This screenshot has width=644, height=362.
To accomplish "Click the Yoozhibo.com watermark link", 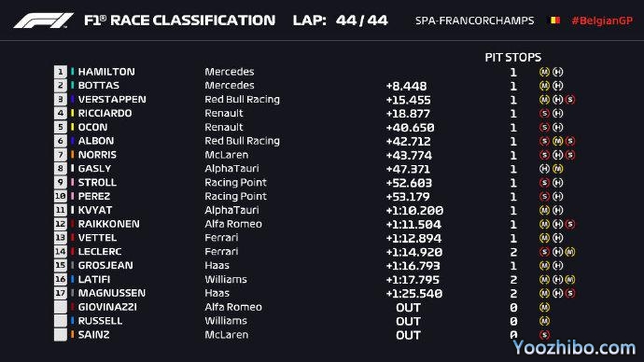I will click(x=575, y=348).
